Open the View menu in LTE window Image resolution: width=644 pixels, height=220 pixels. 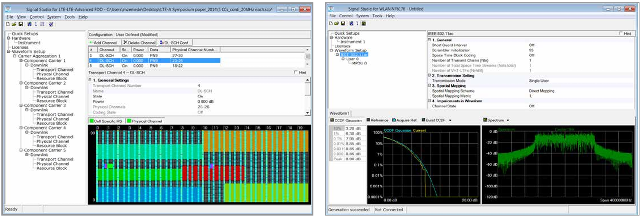point(21,17)
